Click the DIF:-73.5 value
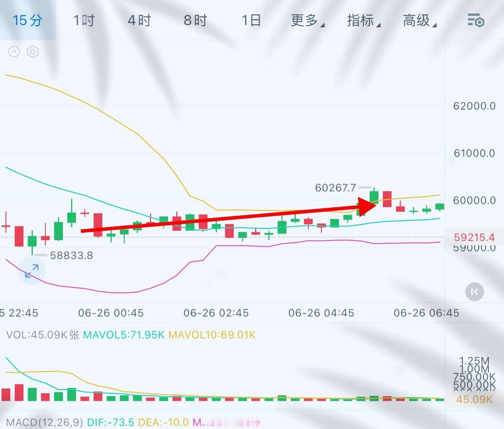Image resolution: width=504 pixels, height=429 pixels. click(111, 422)
